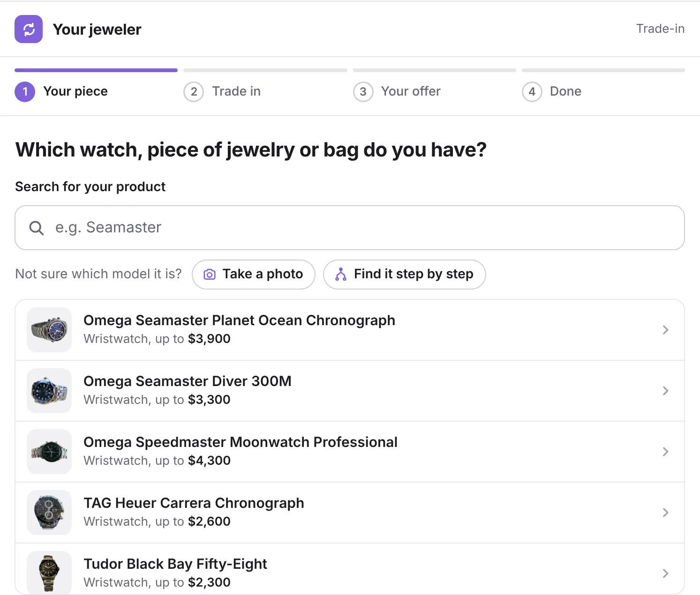
Task: Select Omega Speedmaster Moonwatch Professional title
Action: (241, 442)
